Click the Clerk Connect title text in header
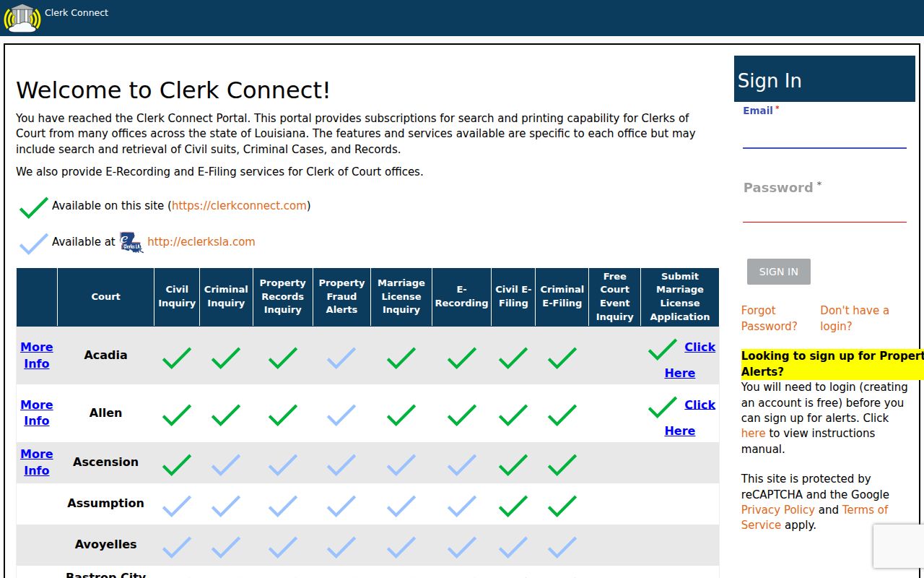924x578 pixels. click(x=77, y=12)
